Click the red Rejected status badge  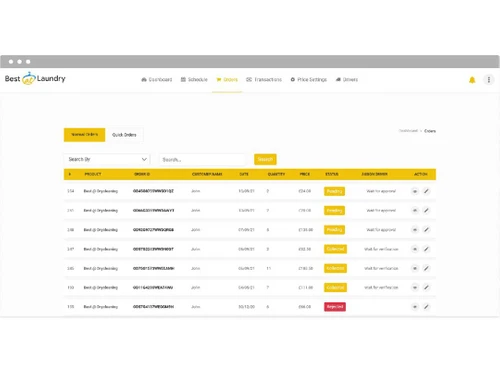335,307
